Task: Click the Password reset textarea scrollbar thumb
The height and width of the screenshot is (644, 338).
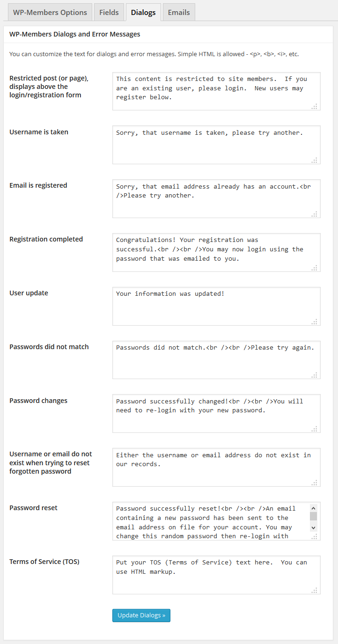Action: [314, 516]
